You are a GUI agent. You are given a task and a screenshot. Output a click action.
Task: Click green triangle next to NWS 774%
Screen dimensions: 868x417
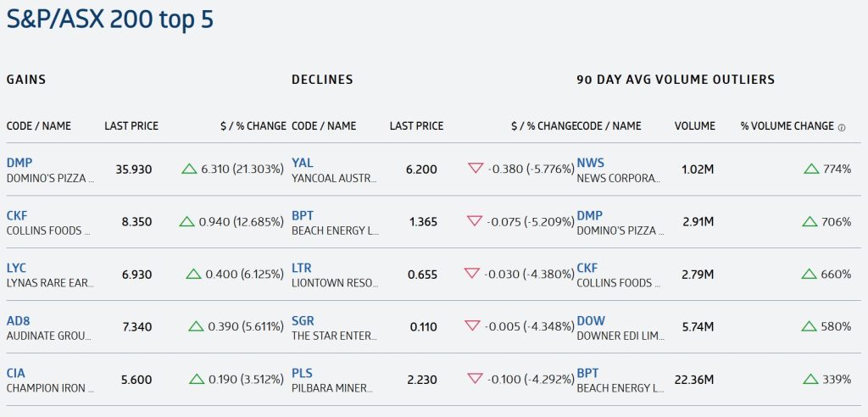pyautogui.click(x=811, y=169)
